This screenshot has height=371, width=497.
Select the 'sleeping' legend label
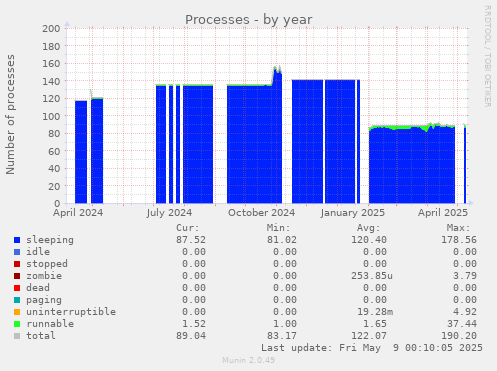click(x=50, y=240)
